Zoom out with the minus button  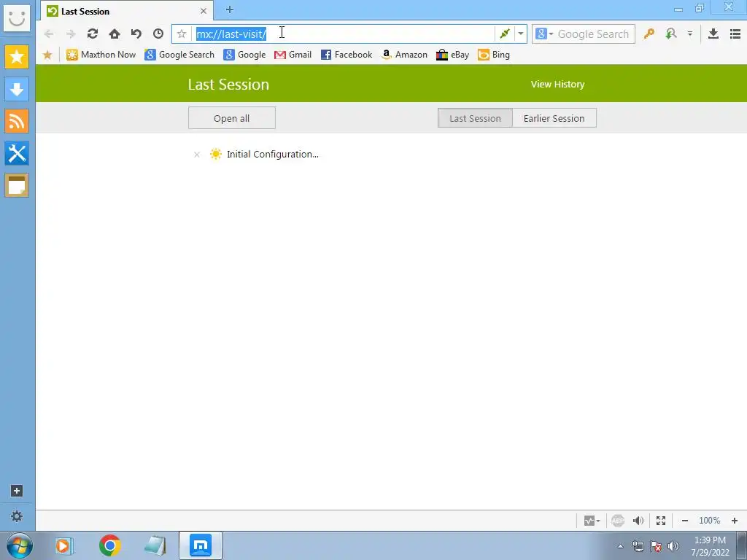(x=684, y=521)
